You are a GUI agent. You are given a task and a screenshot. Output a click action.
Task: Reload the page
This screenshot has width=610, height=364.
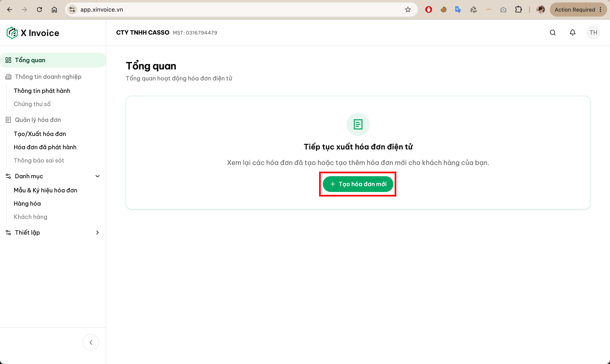tap(39, 10)
